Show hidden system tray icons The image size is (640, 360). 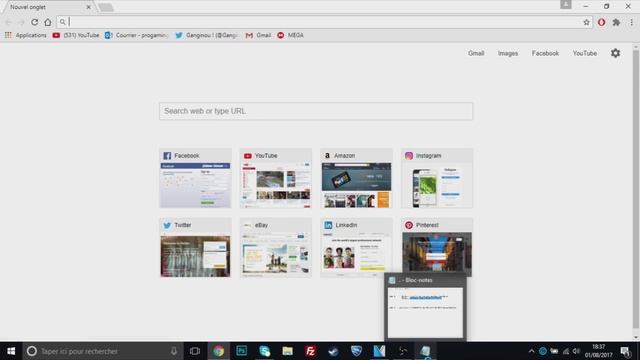click(531, 351)
